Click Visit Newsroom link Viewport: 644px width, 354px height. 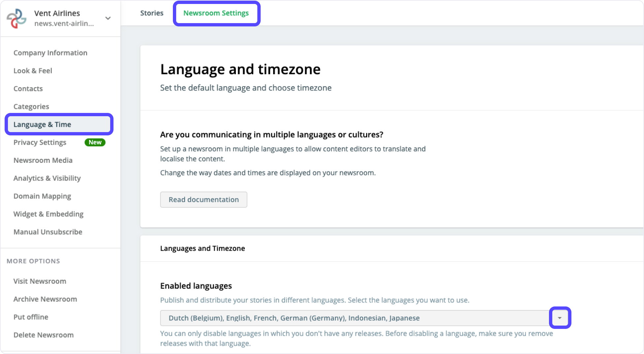click(40, 281)
